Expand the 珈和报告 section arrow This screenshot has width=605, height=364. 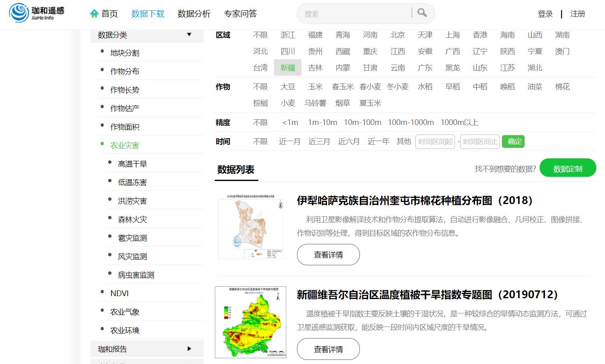(189, 349)
